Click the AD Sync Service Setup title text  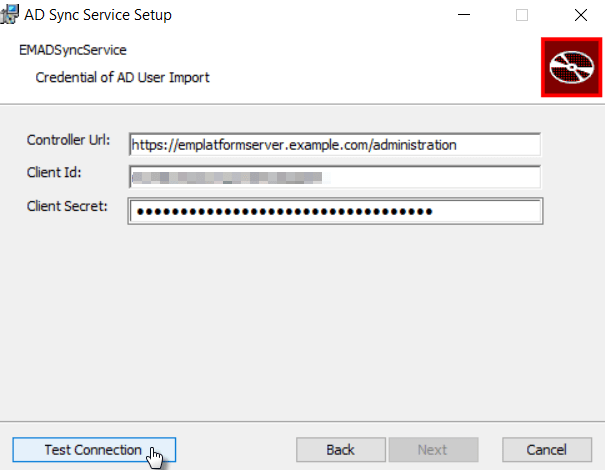pos(98,15)
